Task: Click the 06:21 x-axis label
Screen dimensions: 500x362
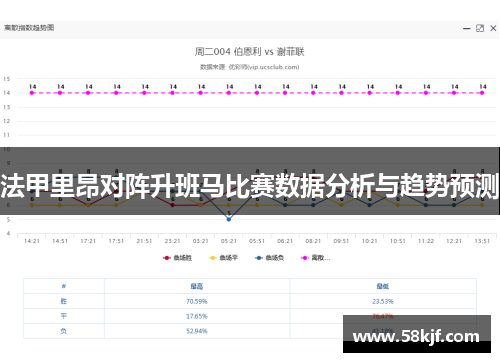Action: tap(285, 241)
